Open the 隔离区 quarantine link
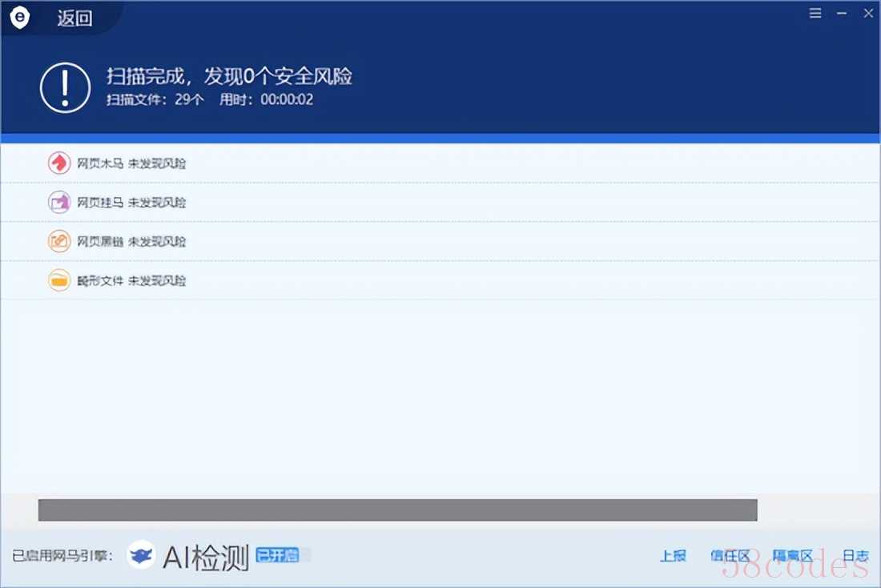881x588 pixels. click(x=793, y=556)
